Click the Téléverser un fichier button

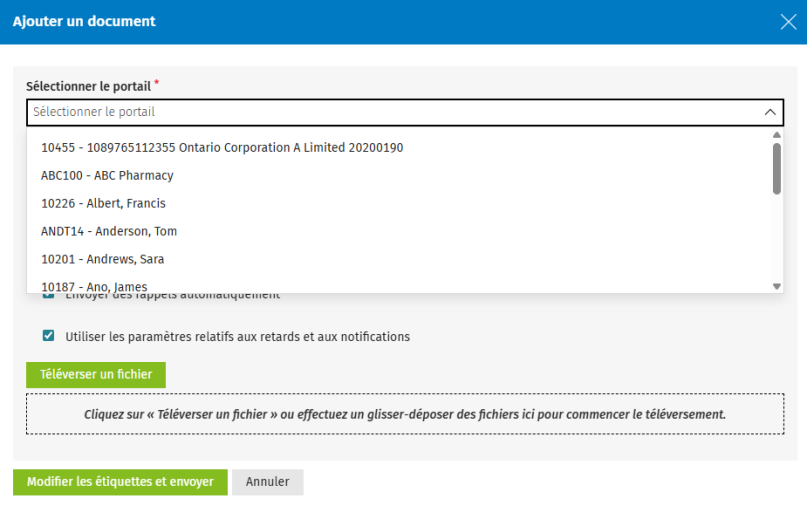pyautogui.click(x=96, y=375)
